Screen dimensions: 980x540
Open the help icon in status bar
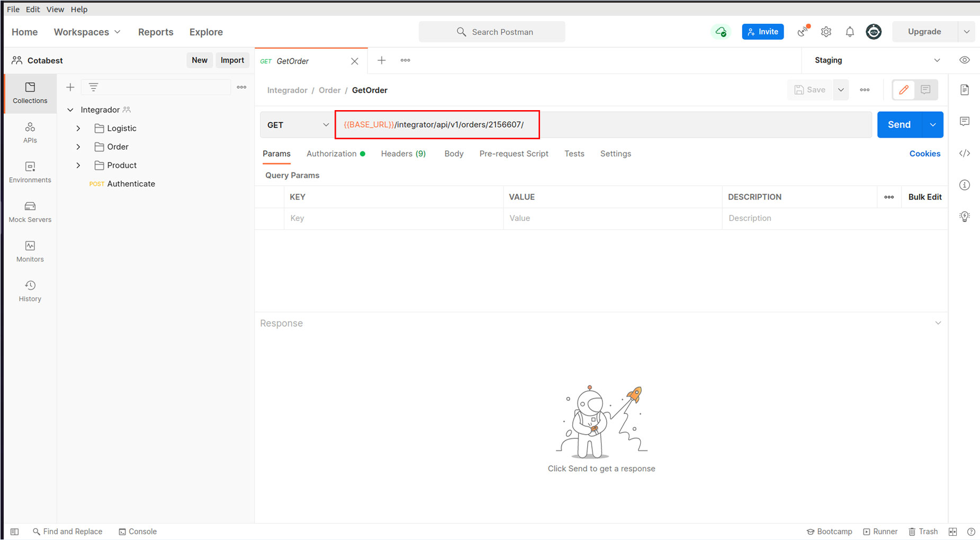(971, 532)
